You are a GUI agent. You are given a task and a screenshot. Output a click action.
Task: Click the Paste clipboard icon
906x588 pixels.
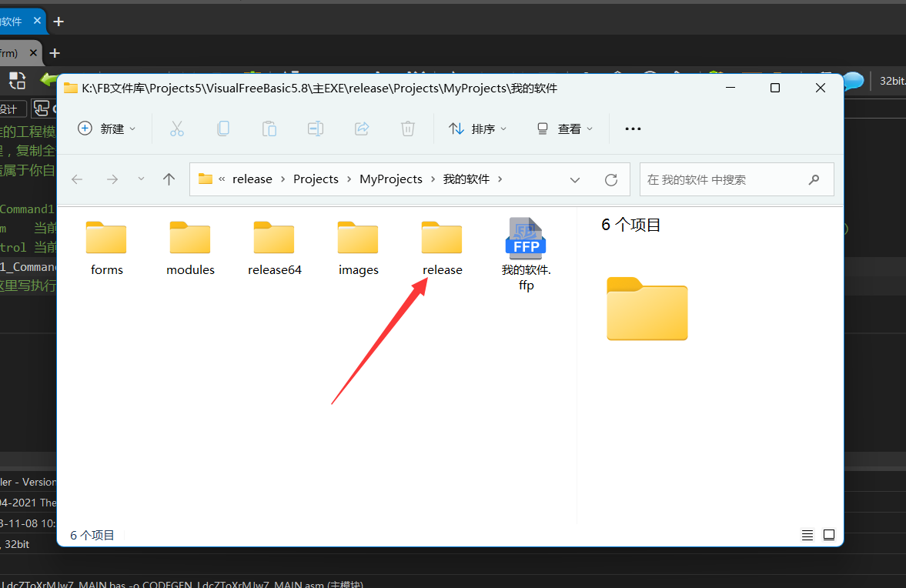(x=269, y=129)
